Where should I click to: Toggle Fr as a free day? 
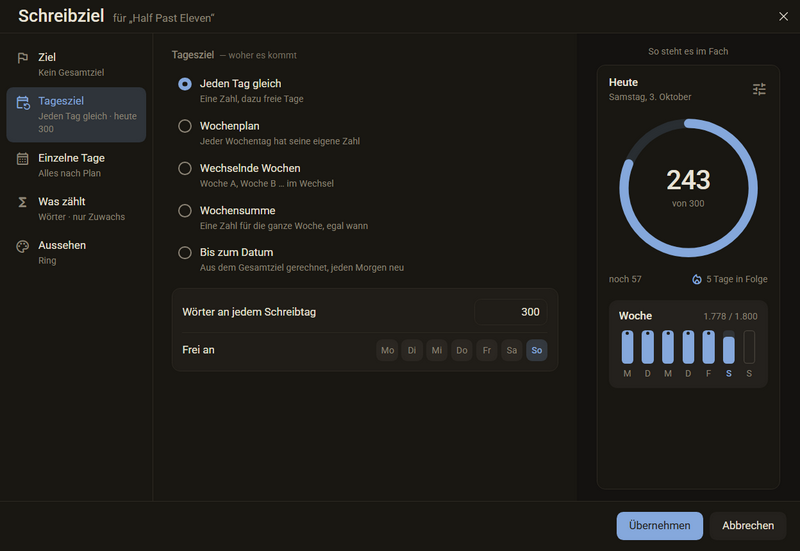coord(487,350)
